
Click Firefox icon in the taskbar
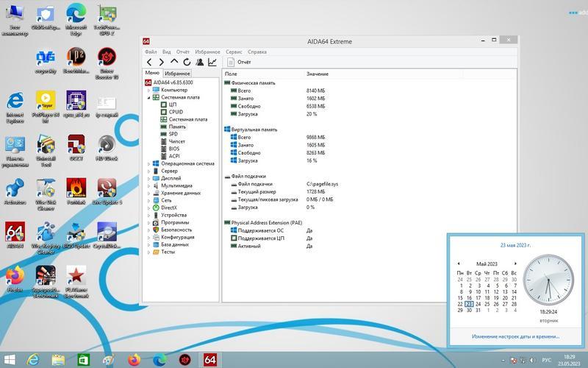tap(134, 360)
